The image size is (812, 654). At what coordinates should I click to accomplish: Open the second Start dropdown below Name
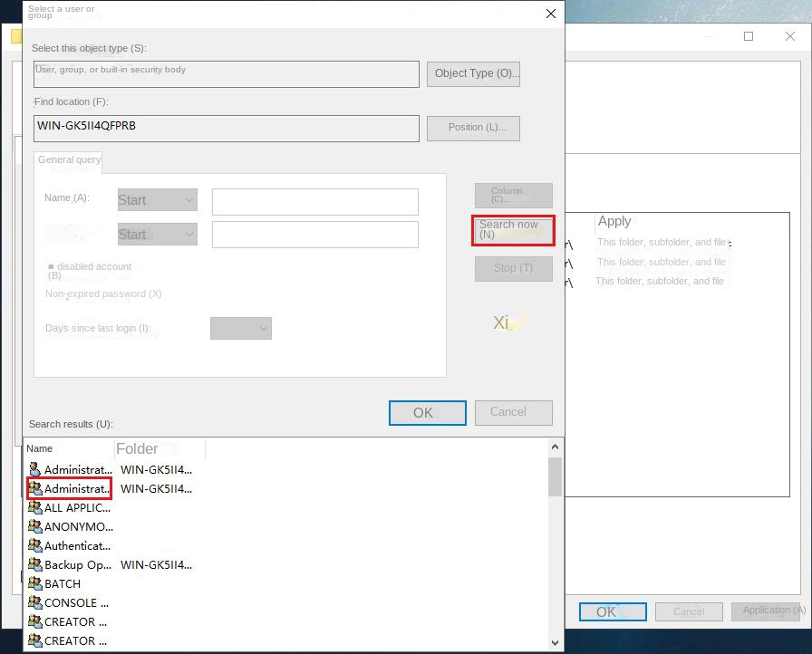[157, 235]
